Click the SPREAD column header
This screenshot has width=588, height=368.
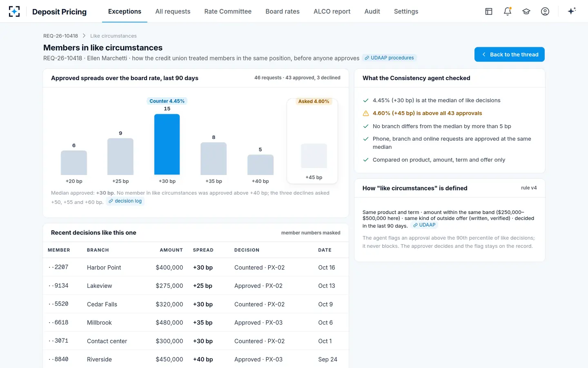click(x=203, y=250)
